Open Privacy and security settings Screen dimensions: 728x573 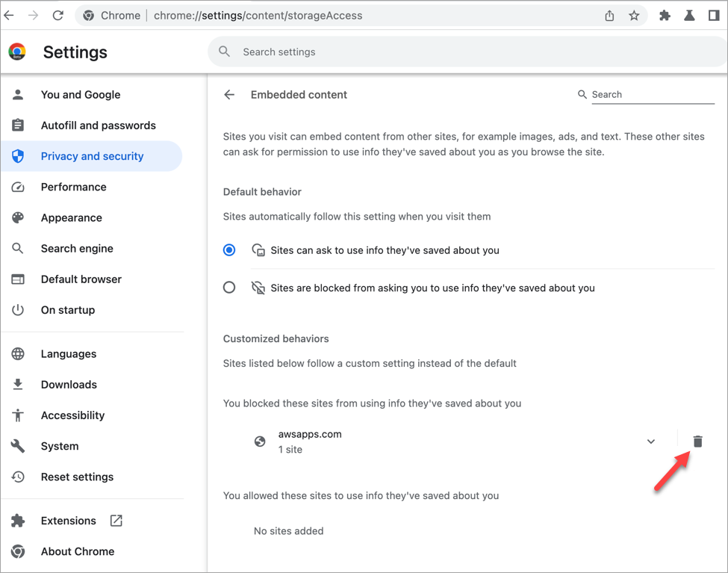coord(92,156)
